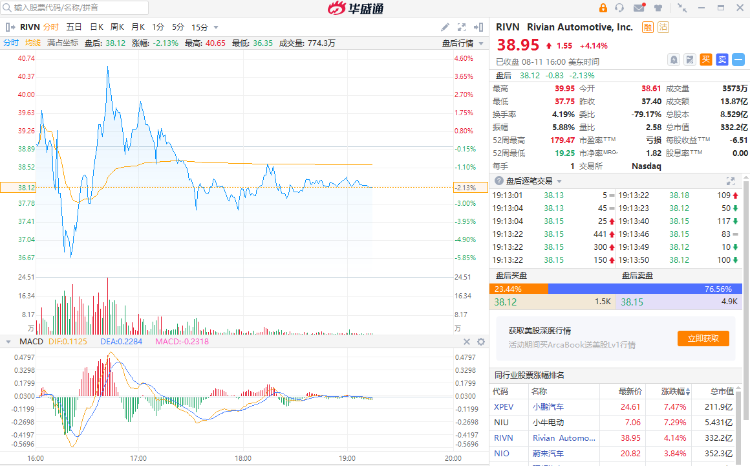Click the blue 76.56% sell ratio bar
The image size is (750, 466).
click(645, 289)
